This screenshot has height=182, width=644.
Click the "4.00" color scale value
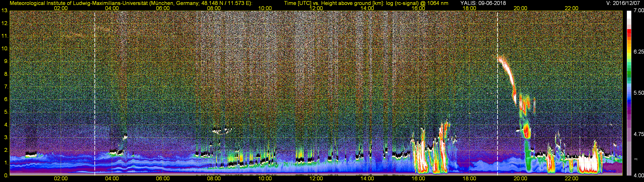pos(638,176)
